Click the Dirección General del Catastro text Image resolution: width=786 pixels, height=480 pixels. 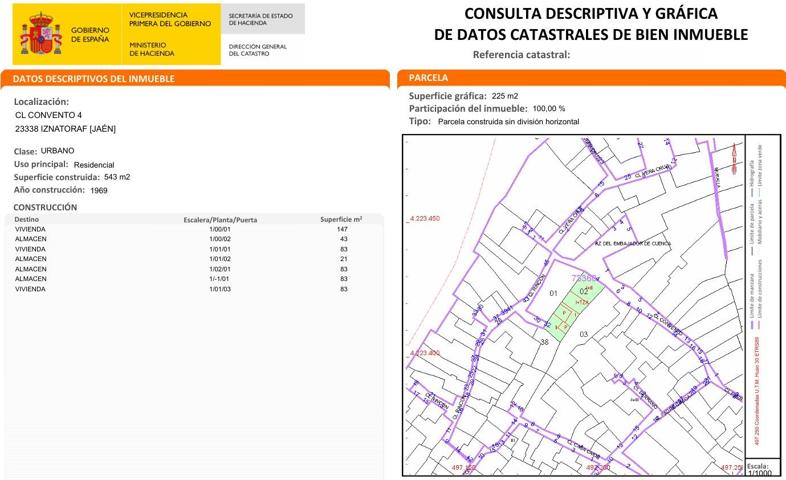[258, 49]
